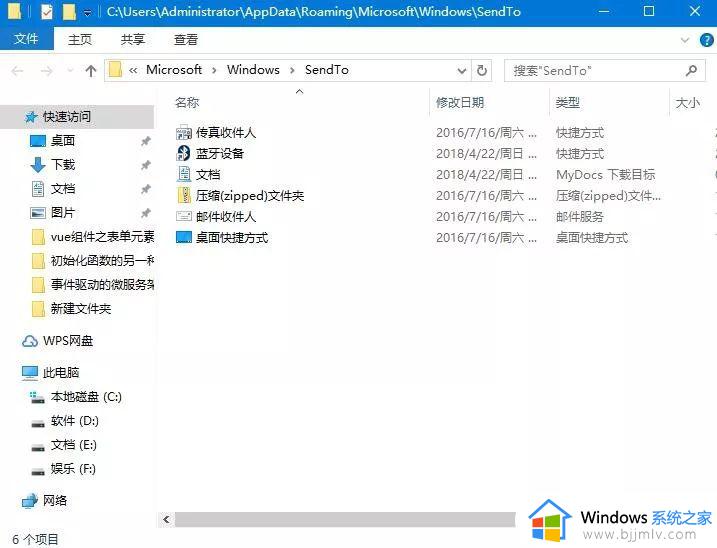Sort by the 大小 column header
717x548 pixels.
tap(687, 102)
